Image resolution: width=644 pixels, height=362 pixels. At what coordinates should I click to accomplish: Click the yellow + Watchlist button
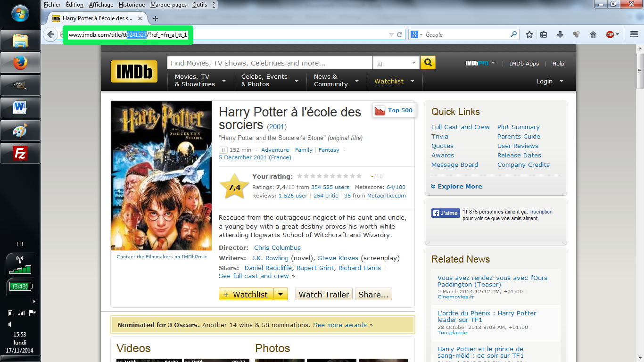(246, 294)
